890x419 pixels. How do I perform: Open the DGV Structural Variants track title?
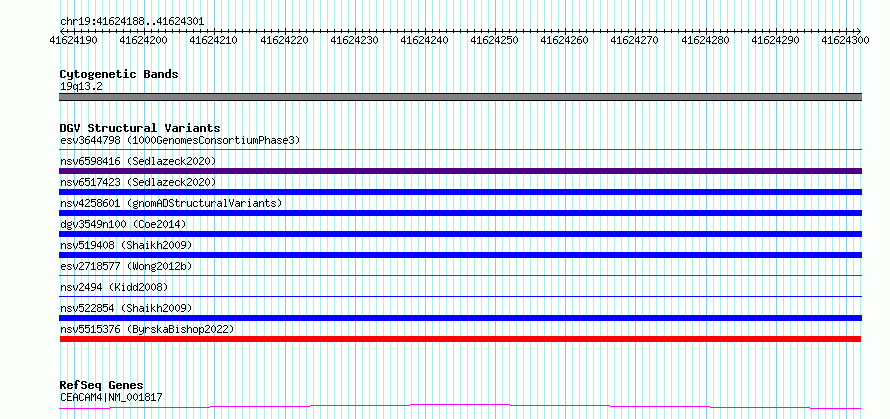coord(140,128)
